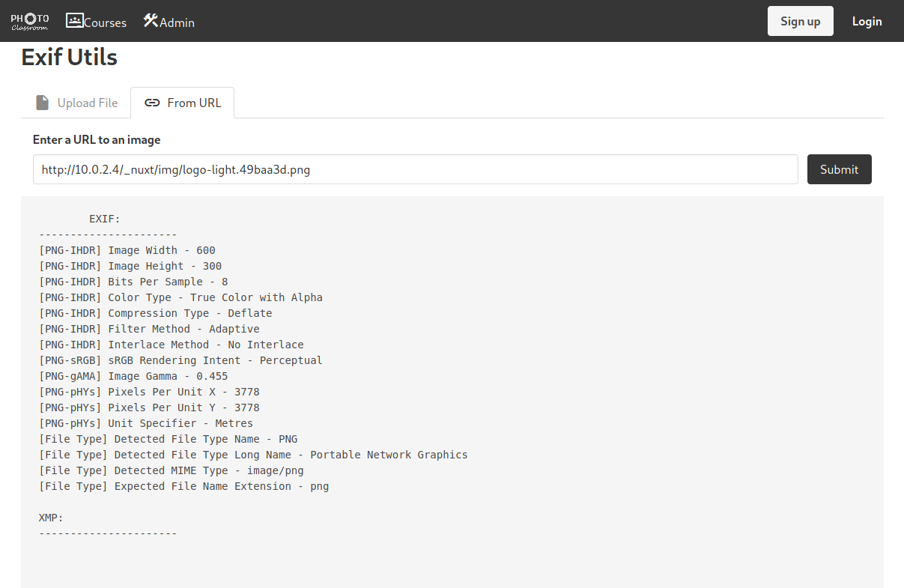Screen dimensions: 904x588
Task: Submit the image URL
Action: (839, 169)
